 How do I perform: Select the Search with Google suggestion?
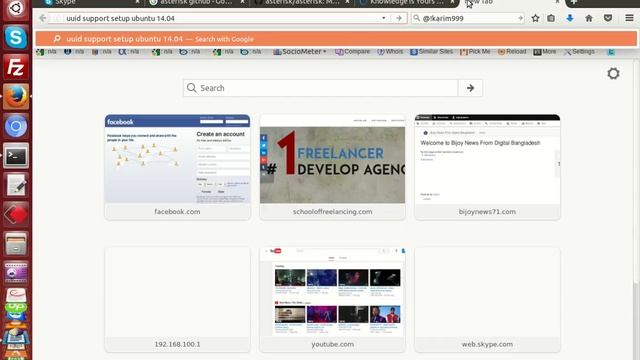tap(336, 39)
